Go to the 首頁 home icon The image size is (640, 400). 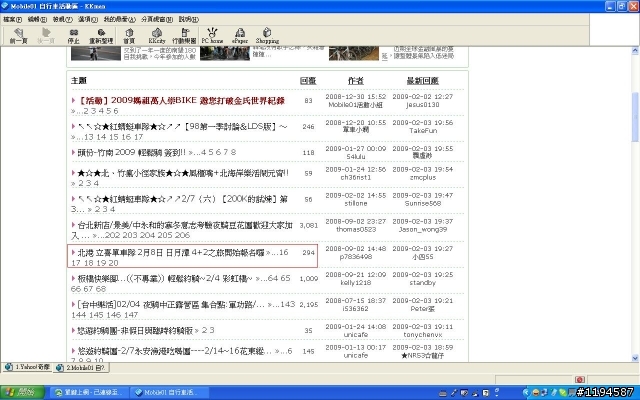click(x=129, y=36)
